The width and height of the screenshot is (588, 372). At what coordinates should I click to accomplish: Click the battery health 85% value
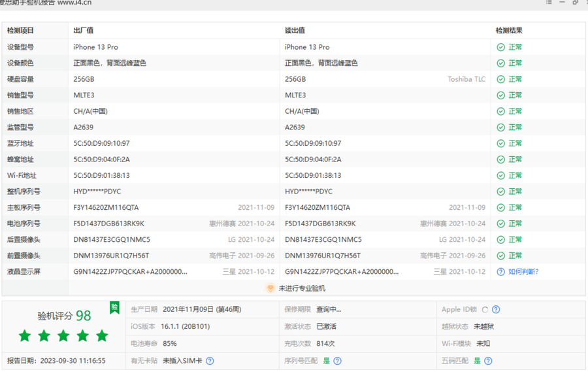(x=169, y=344)
